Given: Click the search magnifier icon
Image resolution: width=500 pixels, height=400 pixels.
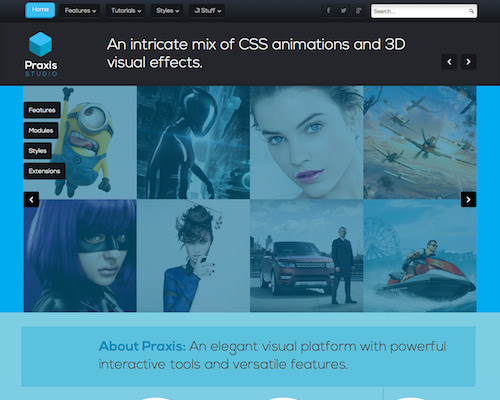Looking at the screenshot, I should pyautogui.click(x=471, y=11).
